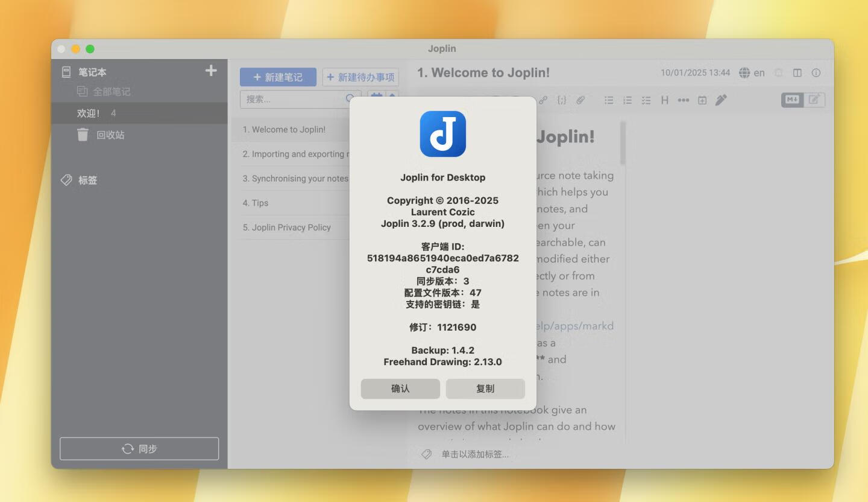Open spell-check language globe 'en'

point(752,73)
